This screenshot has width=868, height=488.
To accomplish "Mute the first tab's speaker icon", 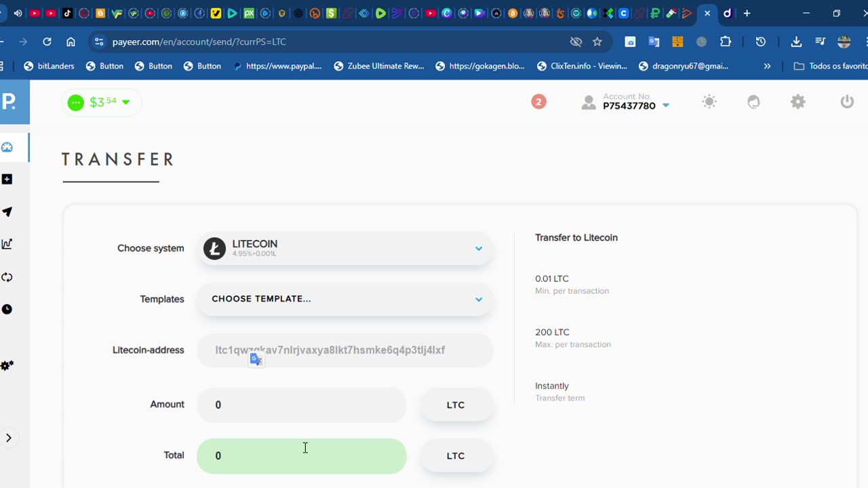I will point(18,13).
